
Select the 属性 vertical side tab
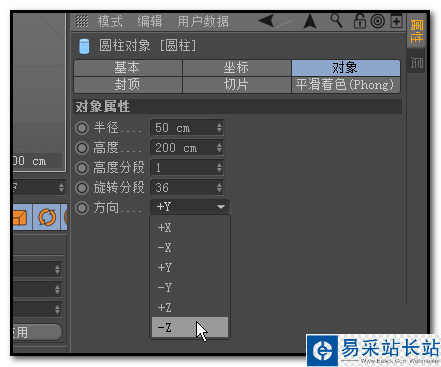[x=417, y=31]
